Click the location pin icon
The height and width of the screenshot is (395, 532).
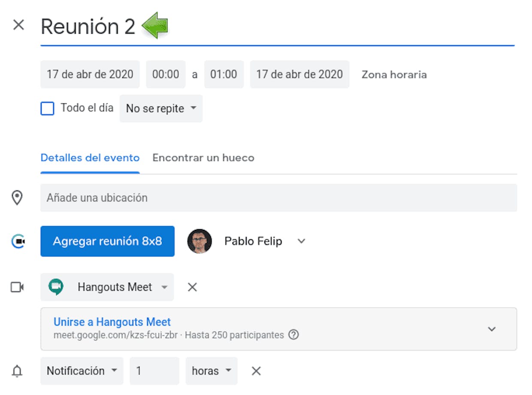tap(17, 198)
